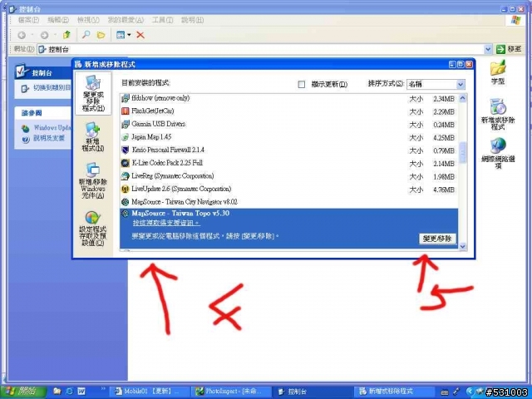
Task: Expand the address bar dropdown arrow
Action: pos(488,50)
